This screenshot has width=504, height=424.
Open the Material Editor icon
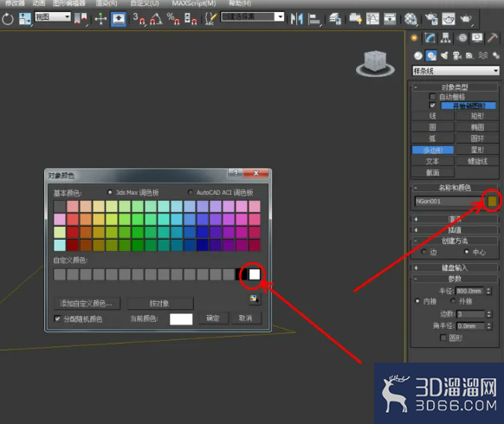410,19
